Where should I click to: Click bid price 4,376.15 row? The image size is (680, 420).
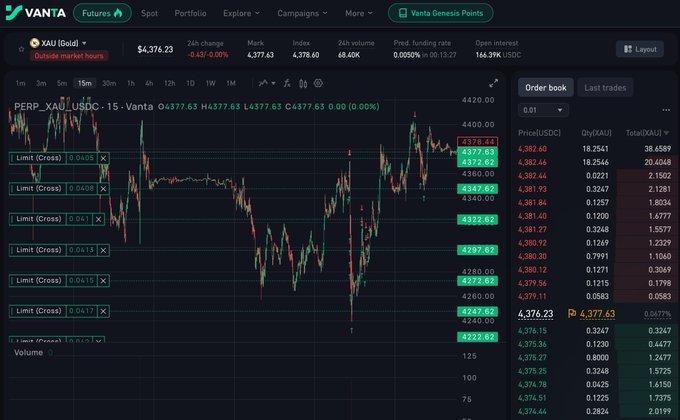point(594,331)
